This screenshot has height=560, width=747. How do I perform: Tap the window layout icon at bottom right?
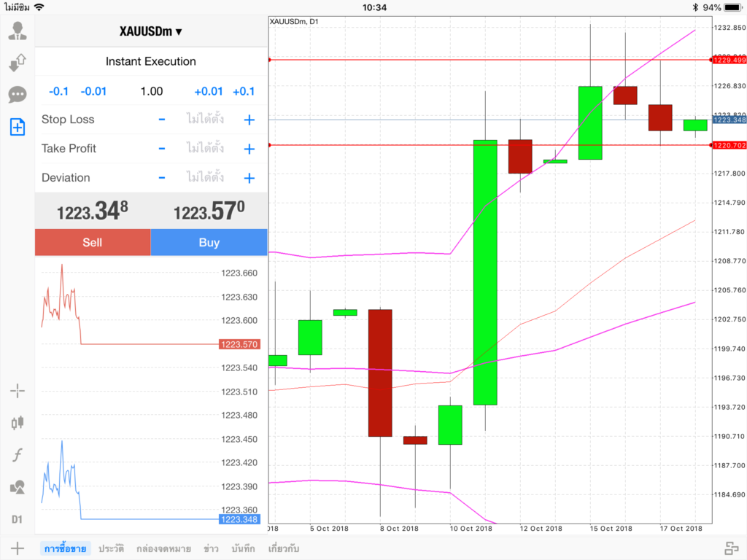(x=732, y=548)
